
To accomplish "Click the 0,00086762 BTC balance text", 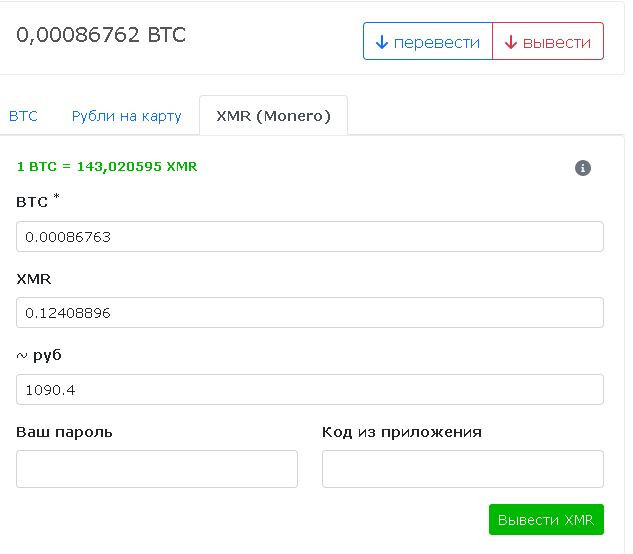I will click(x=101, y=35).
